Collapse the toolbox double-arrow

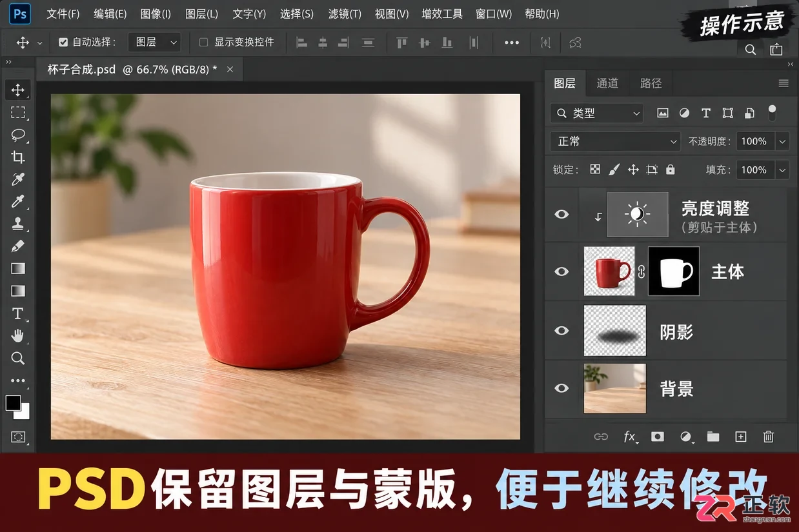9,62
